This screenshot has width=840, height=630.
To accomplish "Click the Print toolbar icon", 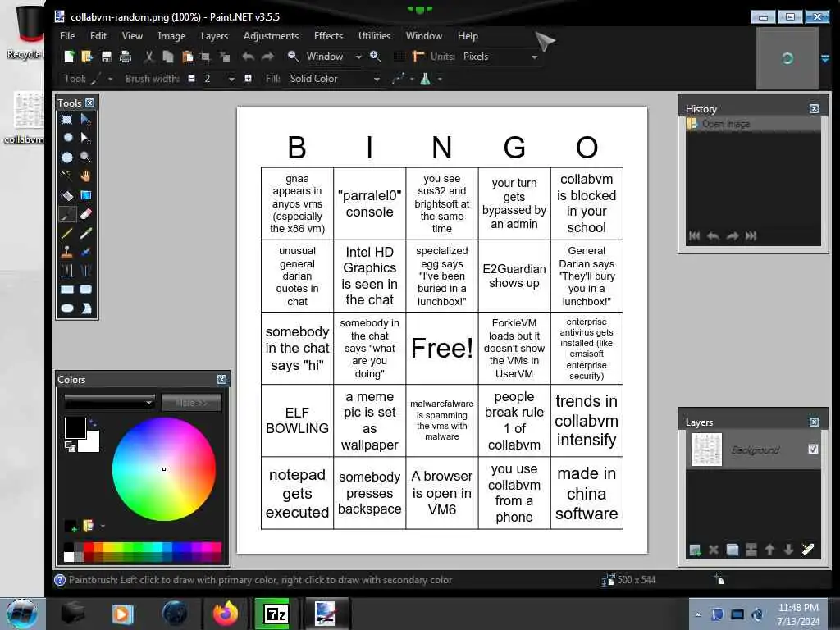I will point(126,57).
